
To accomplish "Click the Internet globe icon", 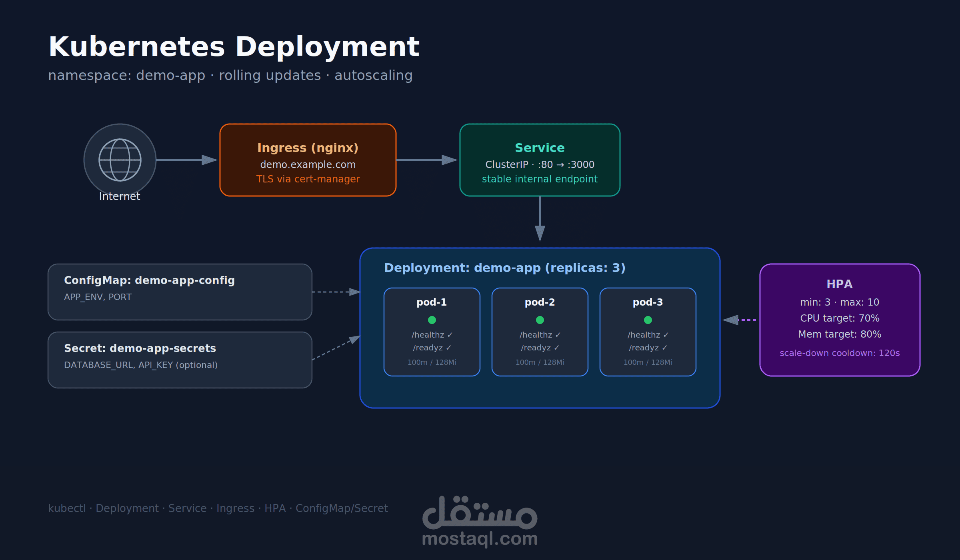I will click(120, 160).
